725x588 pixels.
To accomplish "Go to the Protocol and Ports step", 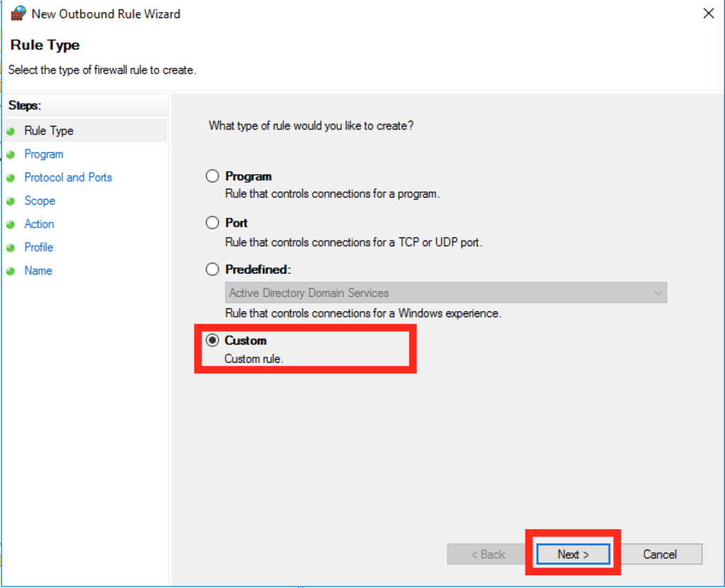I will point(68,178).
